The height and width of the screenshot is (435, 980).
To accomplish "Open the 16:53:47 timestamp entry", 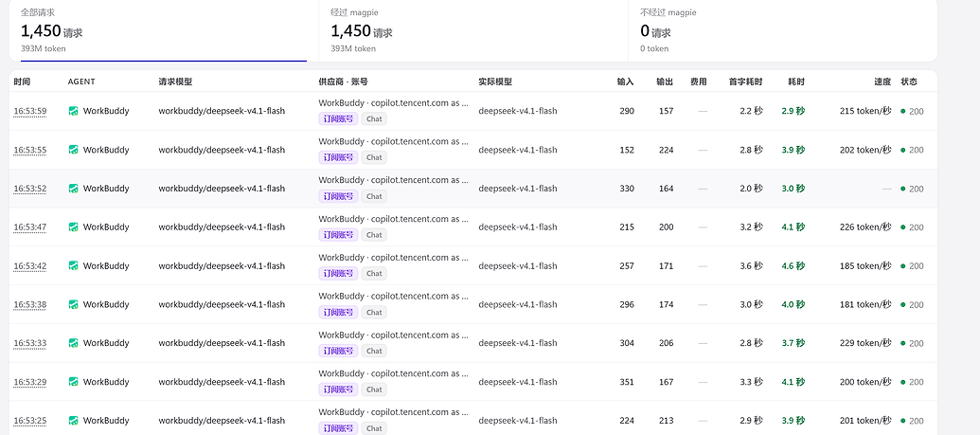I will (x=30, y=227).
